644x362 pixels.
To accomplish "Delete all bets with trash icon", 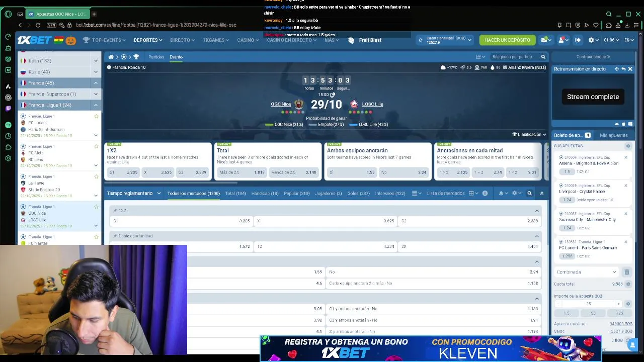I will coord(627,272).
